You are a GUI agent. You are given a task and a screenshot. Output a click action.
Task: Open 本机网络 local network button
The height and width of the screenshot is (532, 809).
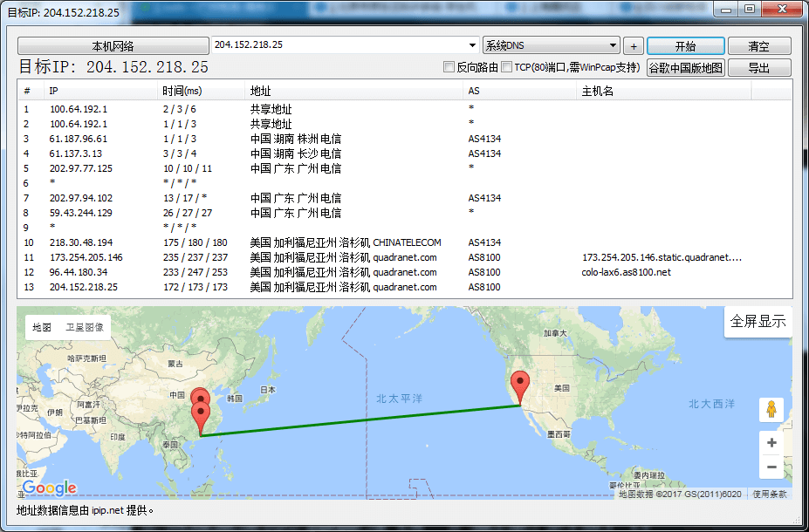(x=113, y=46)
